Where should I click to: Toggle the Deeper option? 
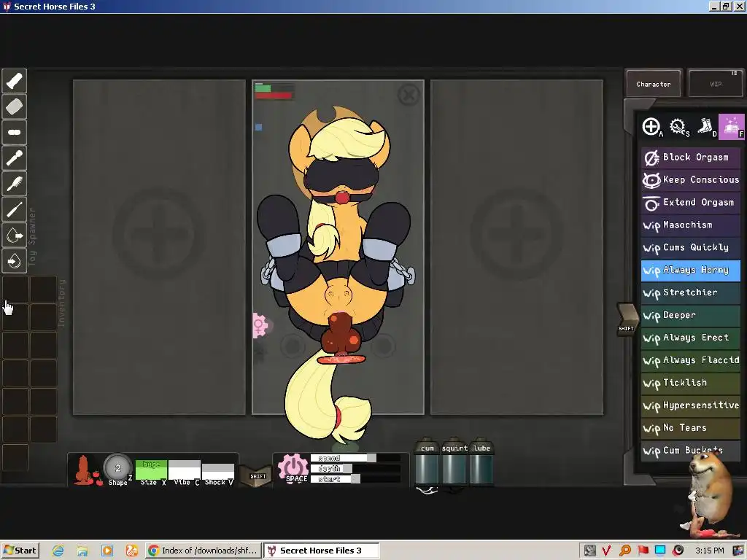[x=691, y=315]
